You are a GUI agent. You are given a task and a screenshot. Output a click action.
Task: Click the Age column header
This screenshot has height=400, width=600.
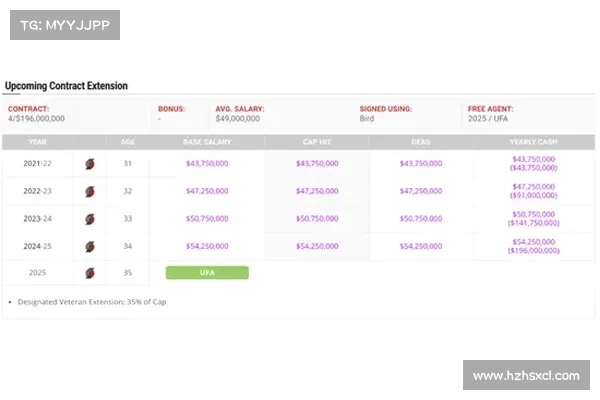click(128, 142)
